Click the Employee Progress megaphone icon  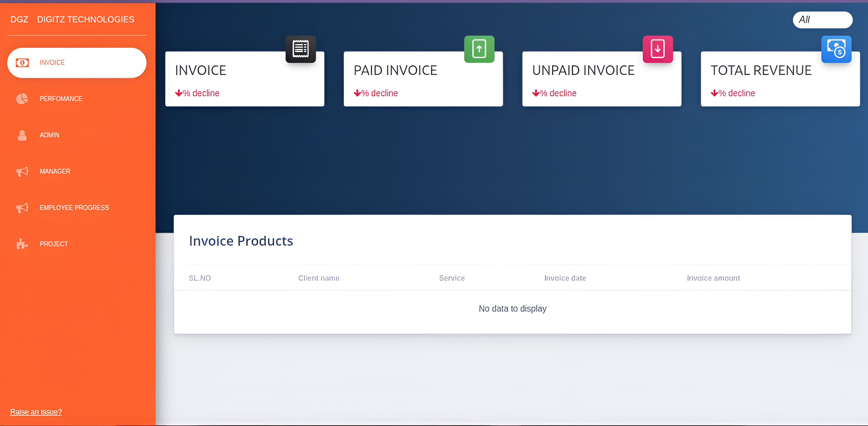[22, 208]
